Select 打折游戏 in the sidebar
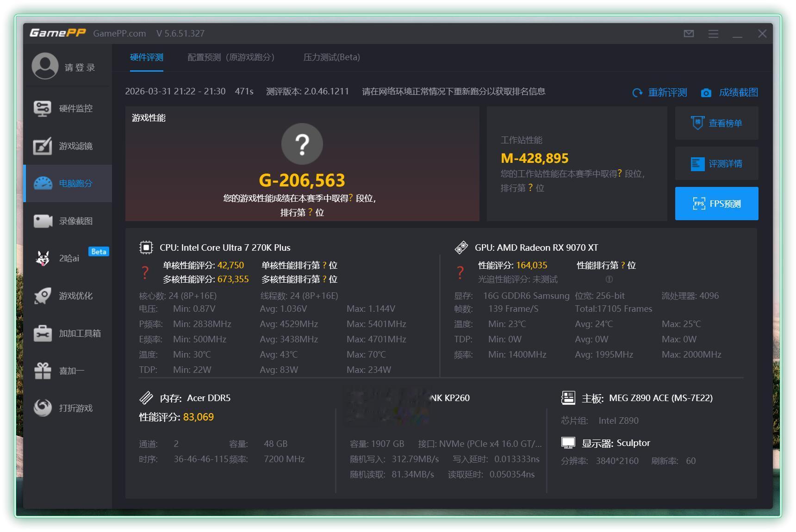Viewport: 796px width, 532px height. (x=68, y=408)
